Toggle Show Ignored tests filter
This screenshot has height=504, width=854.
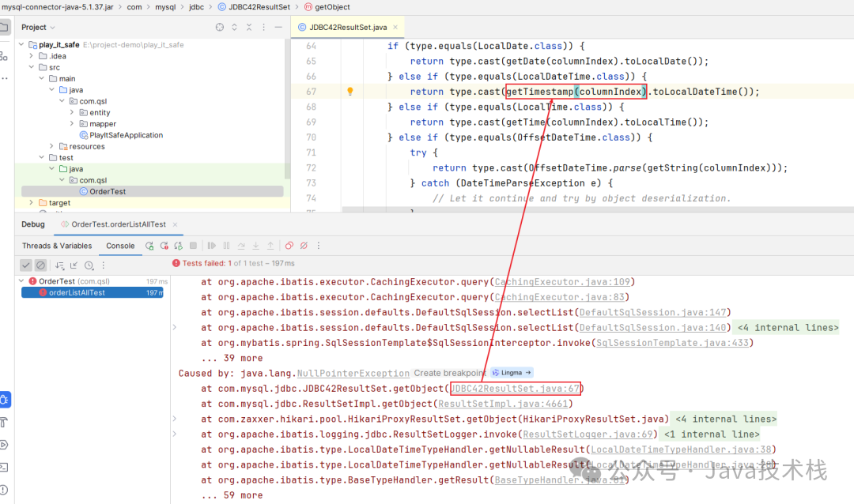(x=40, y=265)
